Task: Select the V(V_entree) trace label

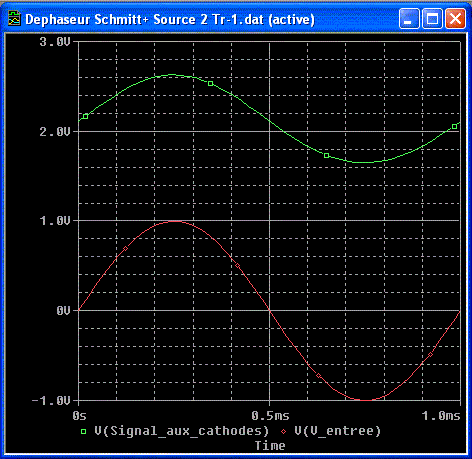Action: point(337,431)
